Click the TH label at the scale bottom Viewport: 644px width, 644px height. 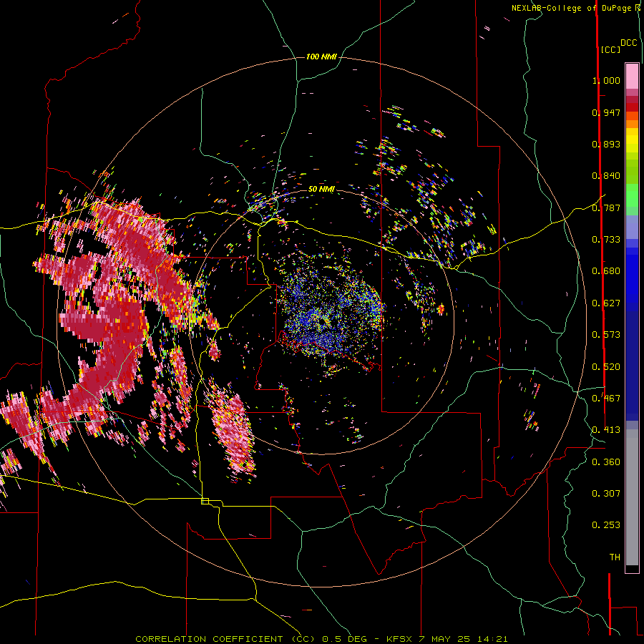pyautogui.click(x=615, y=557)
